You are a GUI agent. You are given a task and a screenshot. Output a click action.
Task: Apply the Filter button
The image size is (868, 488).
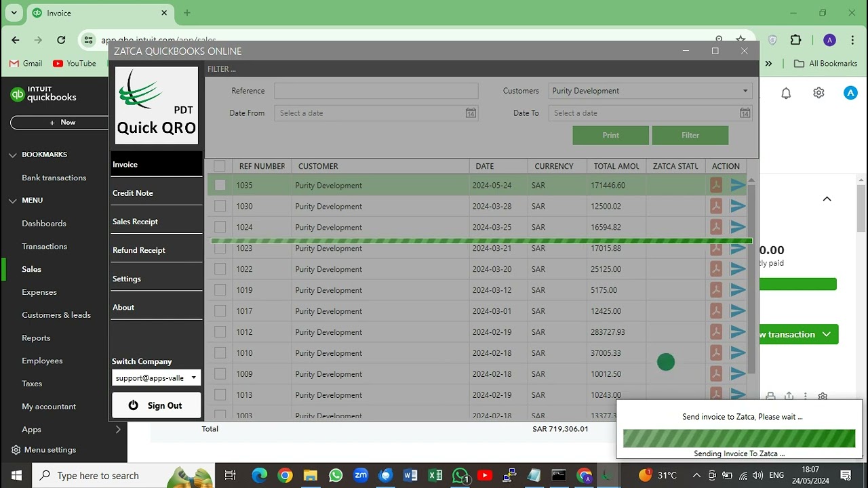click(690, 135)
